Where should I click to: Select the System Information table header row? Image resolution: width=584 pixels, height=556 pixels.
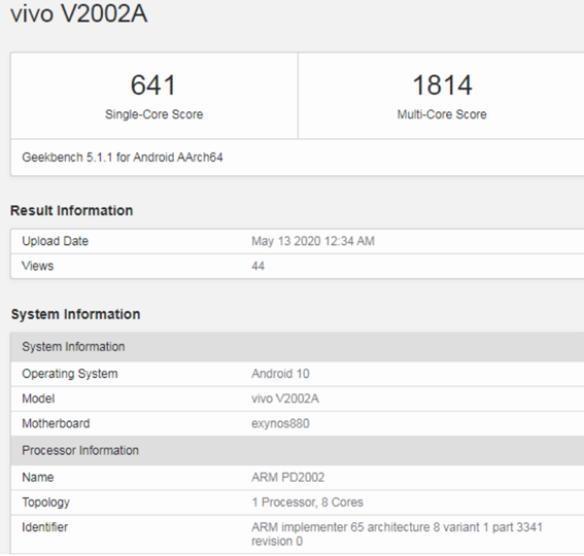(x=297, y=347)
